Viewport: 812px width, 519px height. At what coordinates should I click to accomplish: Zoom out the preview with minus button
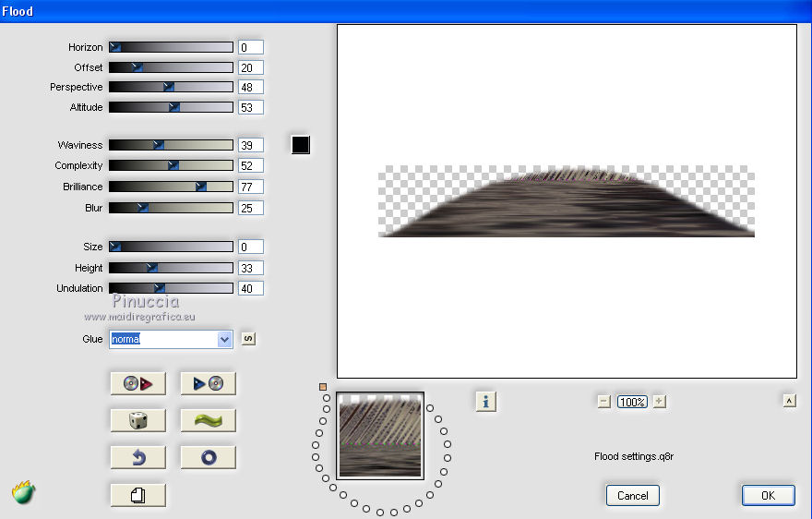tap(603, 401)
